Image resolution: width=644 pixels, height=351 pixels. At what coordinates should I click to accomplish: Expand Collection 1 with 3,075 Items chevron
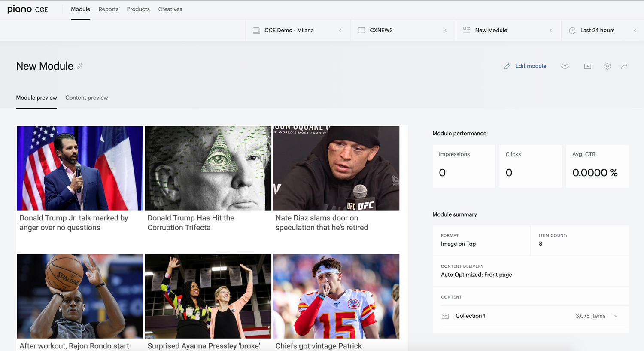(616, 316)
